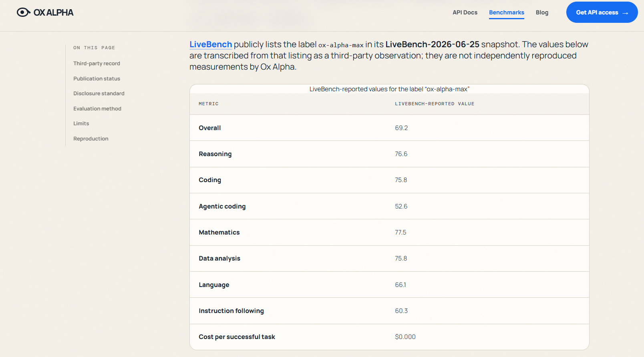Click the Instruction following value 60.3

401,311
